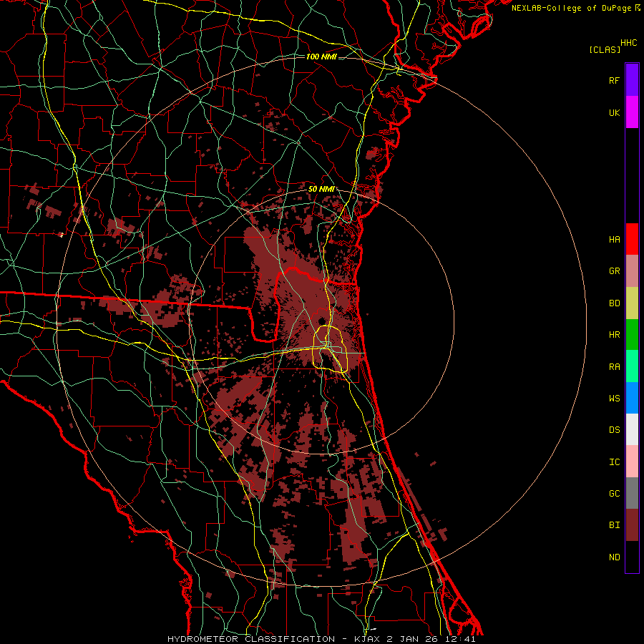This screenshot has width=644, height=644.
Task: Click the WS legend label
Action: [614, 398]
